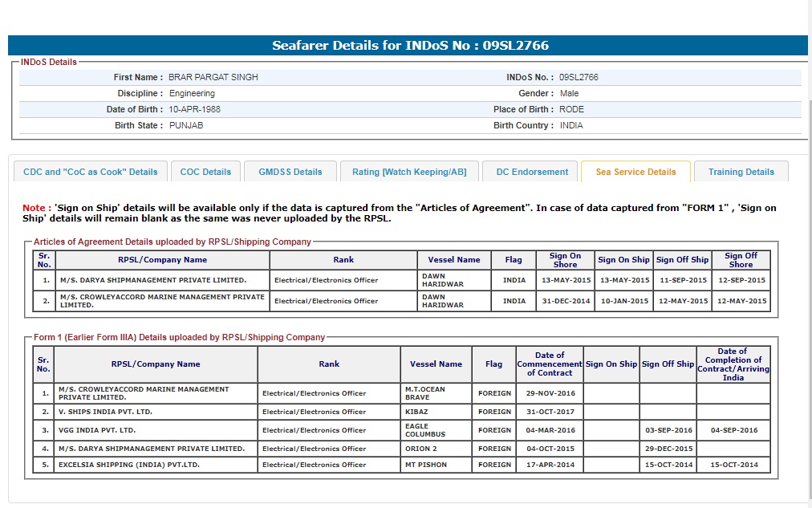Screen dimensions: 812x508
Task: Click the Date of Commencement of Contract header
Action: click(550, 364)
